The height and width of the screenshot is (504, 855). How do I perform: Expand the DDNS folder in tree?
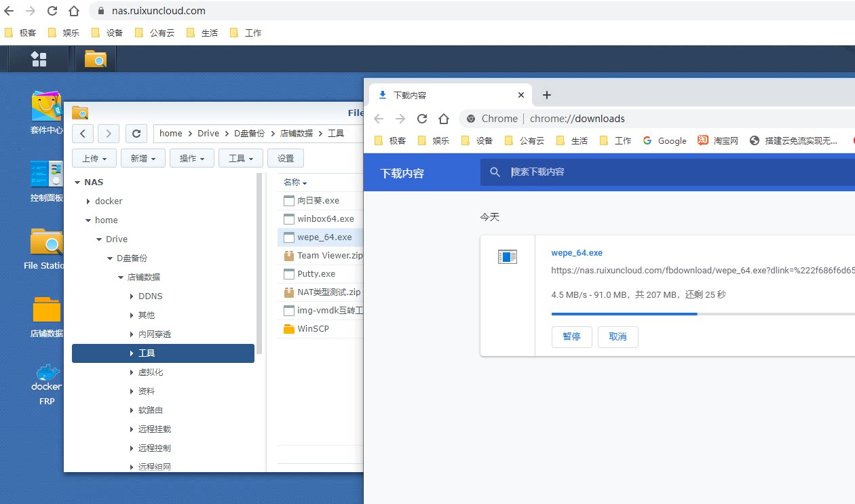[132, 296]
